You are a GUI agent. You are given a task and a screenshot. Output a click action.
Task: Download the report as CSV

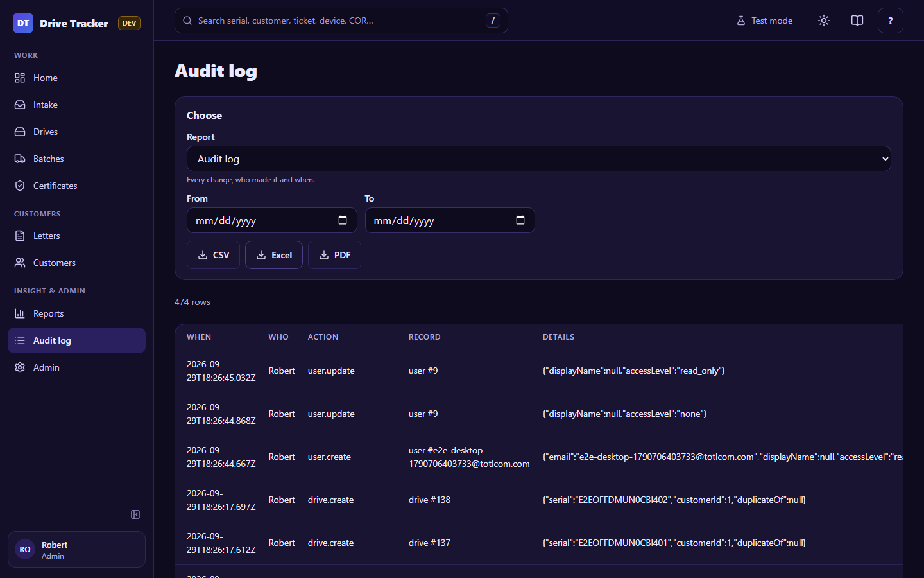213,255
